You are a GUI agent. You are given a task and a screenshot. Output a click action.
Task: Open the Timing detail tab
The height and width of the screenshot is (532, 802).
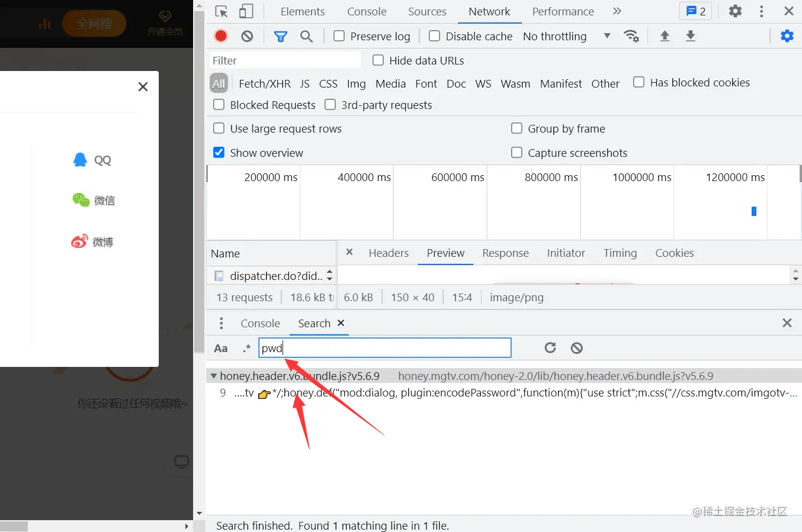coord(620,253)
